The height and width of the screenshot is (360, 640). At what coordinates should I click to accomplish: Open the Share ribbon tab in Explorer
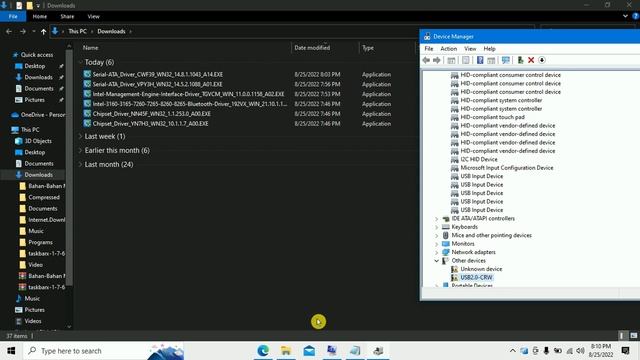67,16
